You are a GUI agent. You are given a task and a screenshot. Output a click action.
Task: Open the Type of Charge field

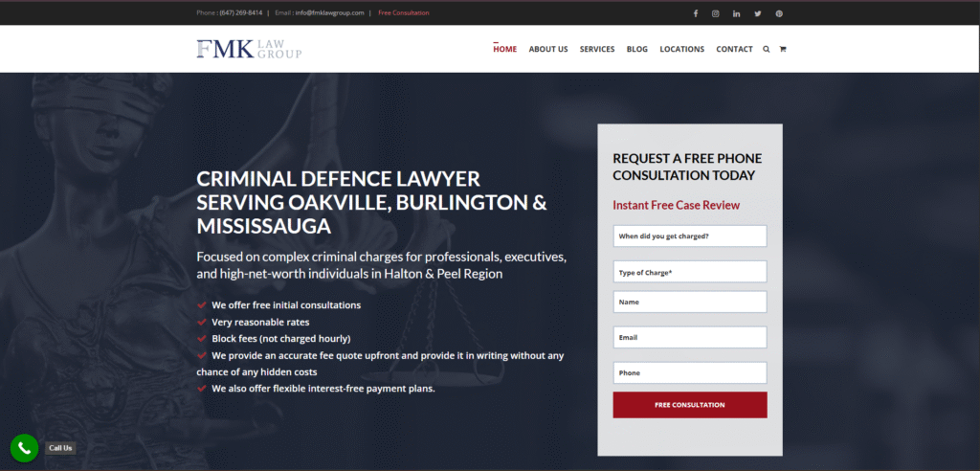point(689,272)
